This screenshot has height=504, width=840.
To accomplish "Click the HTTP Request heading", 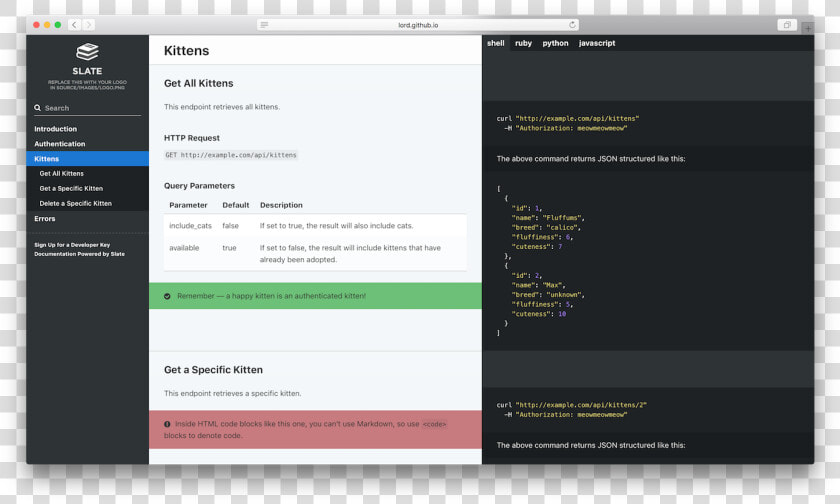I will (x=192, y=138).
